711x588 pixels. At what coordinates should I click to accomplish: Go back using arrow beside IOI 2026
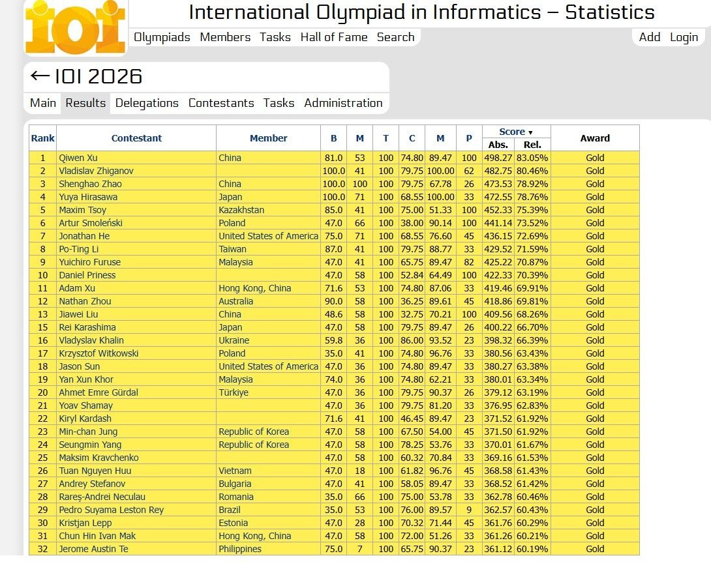40,76
